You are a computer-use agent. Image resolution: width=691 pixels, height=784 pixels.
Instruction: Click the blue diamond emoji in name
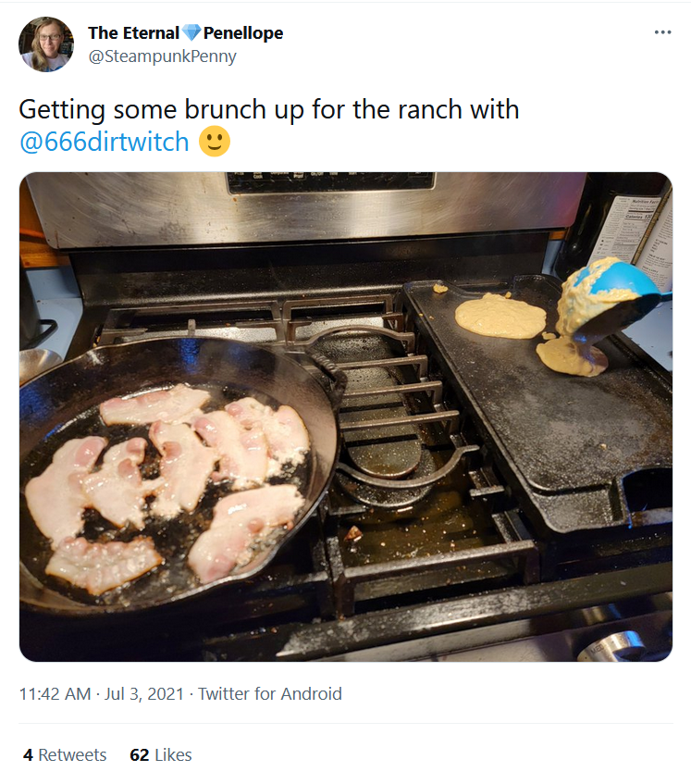pos(191,33)
